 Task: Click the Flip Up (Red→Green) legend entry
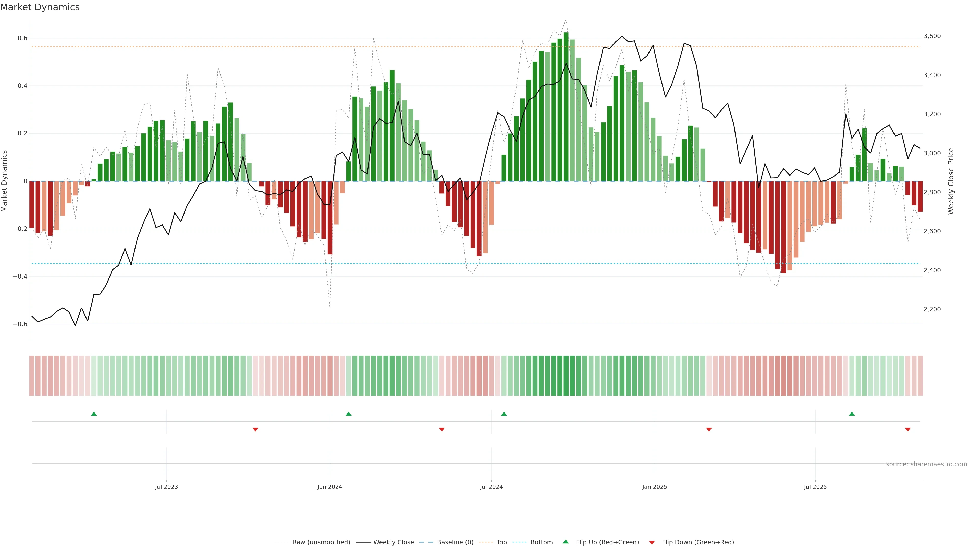tap(607, 542)
